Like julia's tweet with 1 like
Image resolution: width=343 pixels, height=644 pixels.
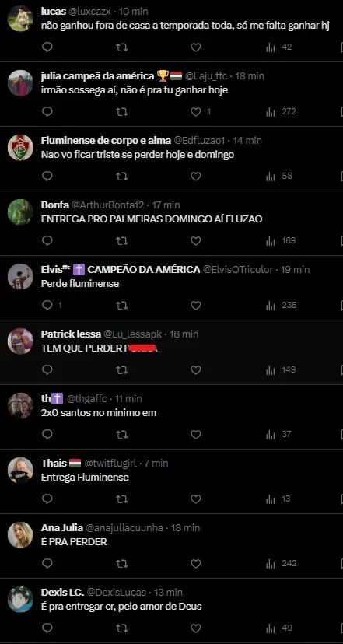coord(201,112)
